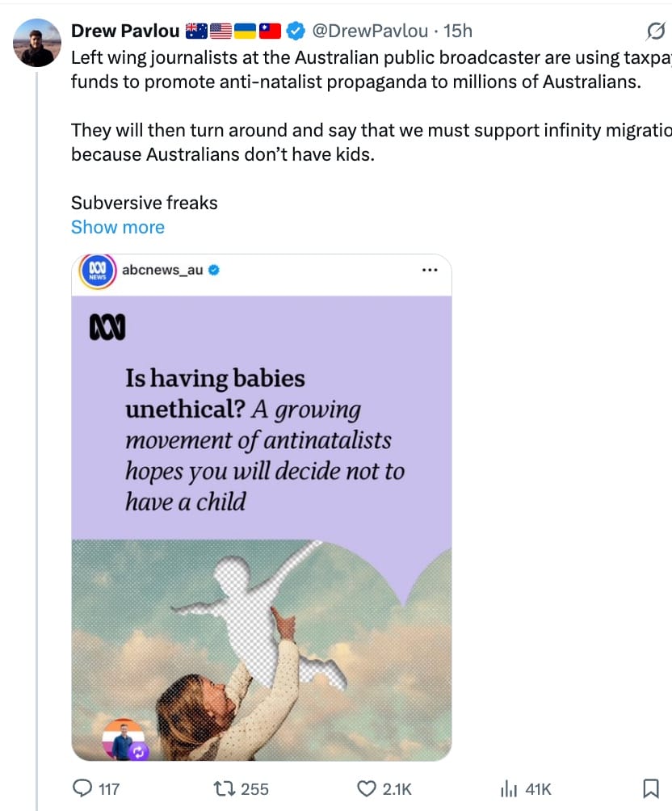This screenshot has height=811, width=672.
Task: Click the verified badge next to abcnews_au
Action: click(x=214, y=271)
